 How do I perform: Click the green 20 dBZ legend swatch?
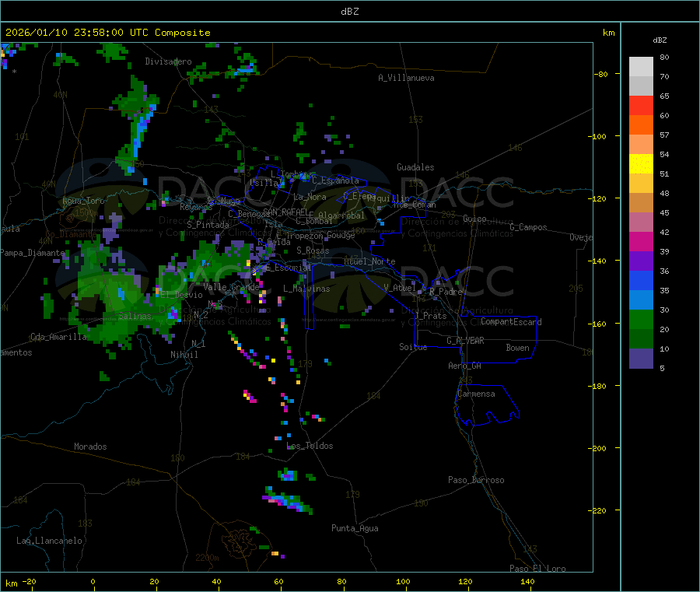tap(641, 319)
